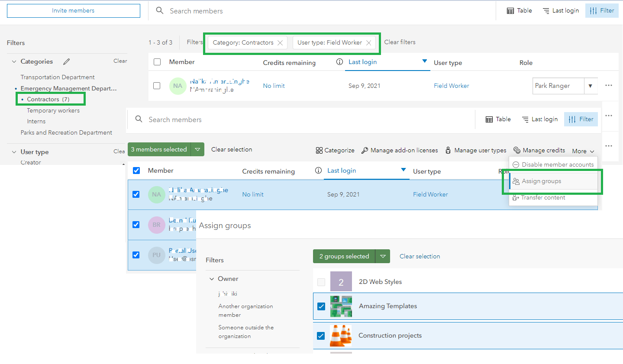Open Manage credits

tap(539, 150)
